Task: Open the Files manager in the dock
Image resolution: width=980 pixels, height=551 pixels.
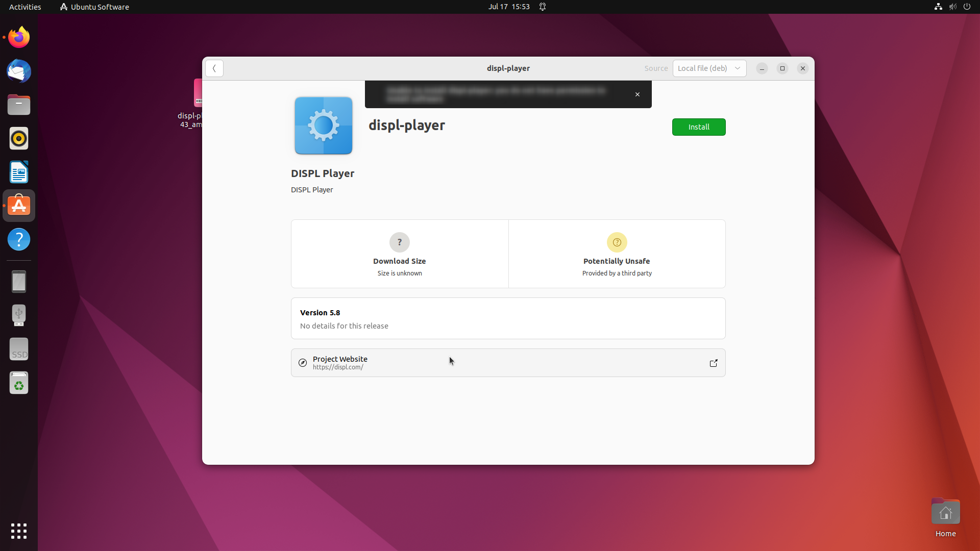Action: [19, 105]
